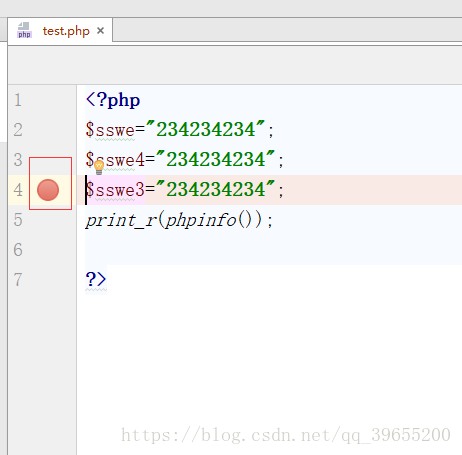Click the closing ?> PHP tag
Screen dimensions: 462x455
[x=96, y=279]
